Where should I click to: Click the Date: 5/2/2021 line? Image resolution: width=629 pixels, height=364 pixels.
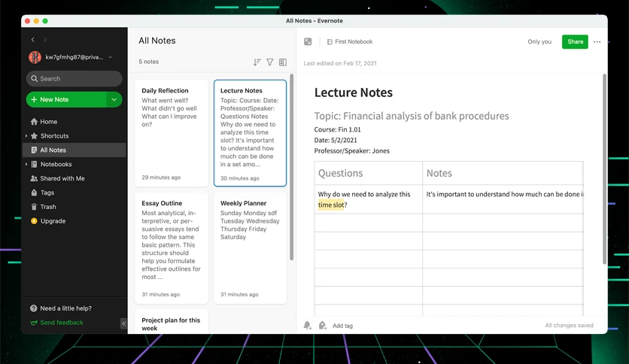pos(336,141)
